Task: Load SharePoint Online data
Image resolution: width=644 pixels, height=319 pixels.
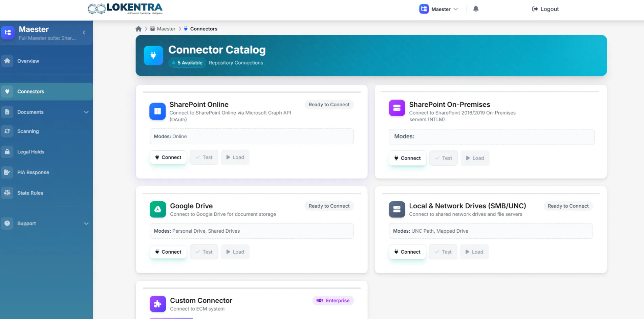Action: tap(235, 157)
